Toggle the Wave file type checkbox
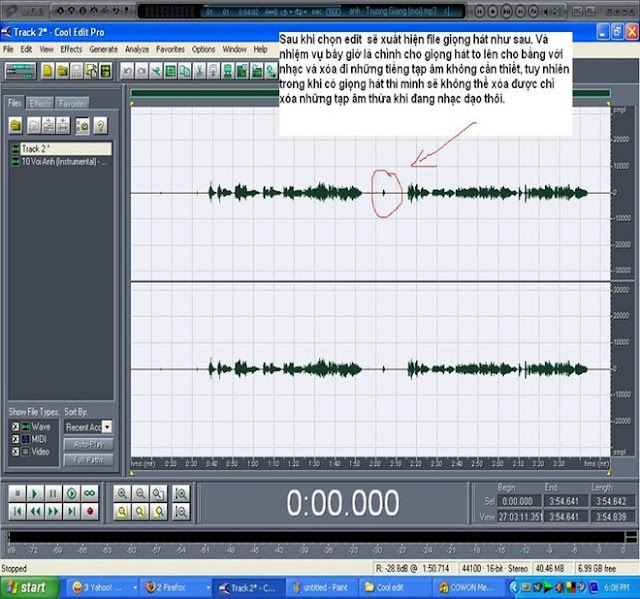This screenshot has width=640, height=599. (15, 427)
